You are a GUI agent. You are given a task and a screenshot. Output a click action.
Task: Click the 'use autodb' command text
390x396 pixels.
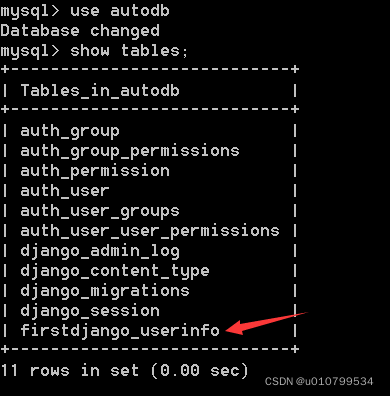coord(120,11)
